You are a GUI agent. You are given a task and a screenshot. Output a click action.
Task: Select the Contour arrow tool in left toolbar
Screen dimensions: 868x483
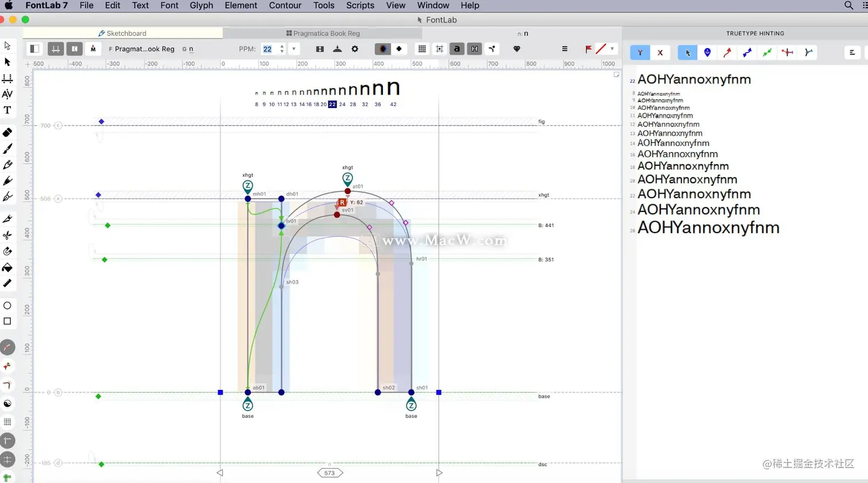point(7,45)
